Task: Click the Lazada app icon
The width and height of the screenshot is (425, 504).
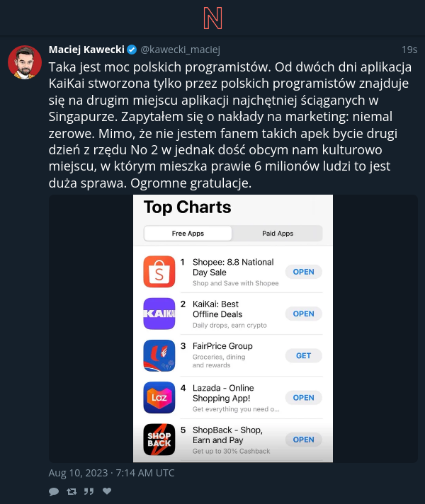Action: pos(159,398)
